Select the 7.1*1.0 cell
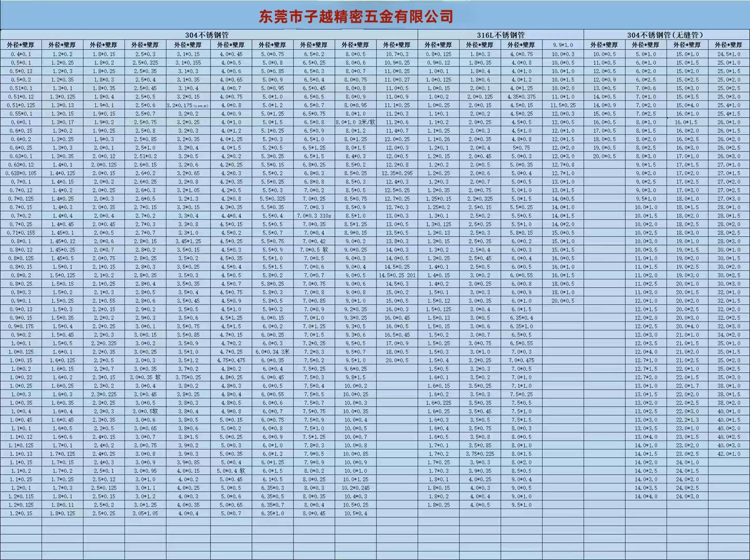 521,386
